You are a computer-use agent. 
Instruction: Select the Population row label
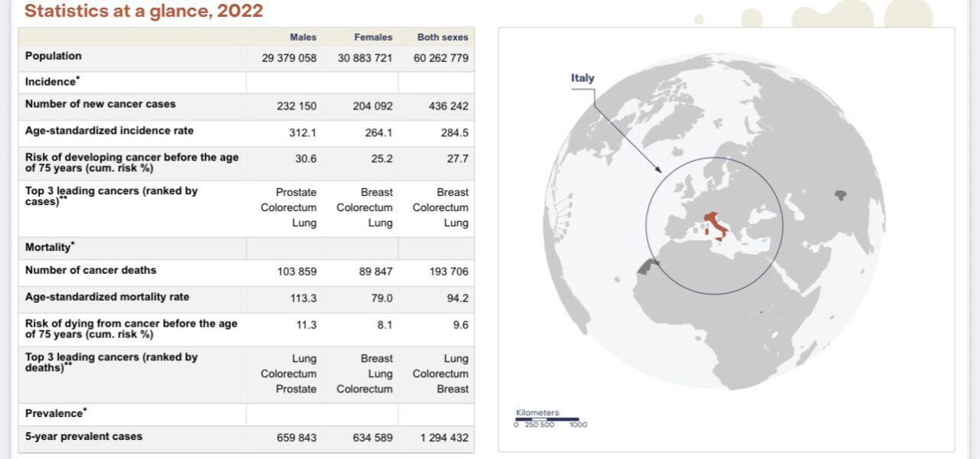[x=53, y=56]
